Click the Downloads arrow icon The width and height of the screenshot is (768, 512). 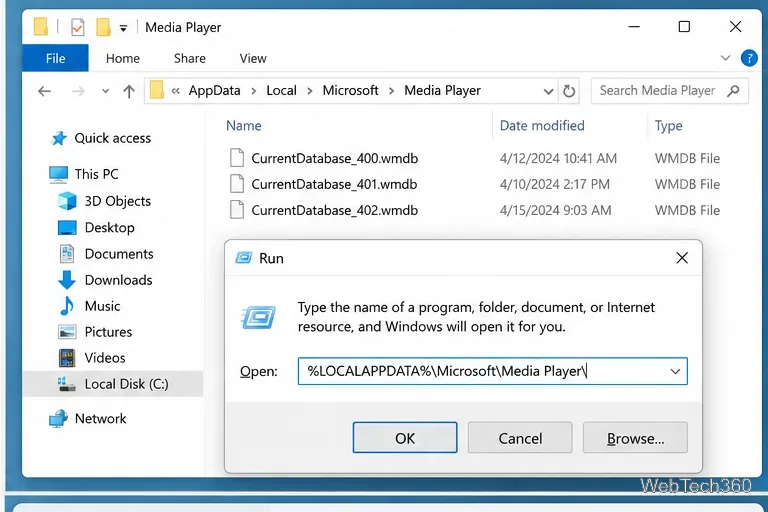(x=67, y=280)
